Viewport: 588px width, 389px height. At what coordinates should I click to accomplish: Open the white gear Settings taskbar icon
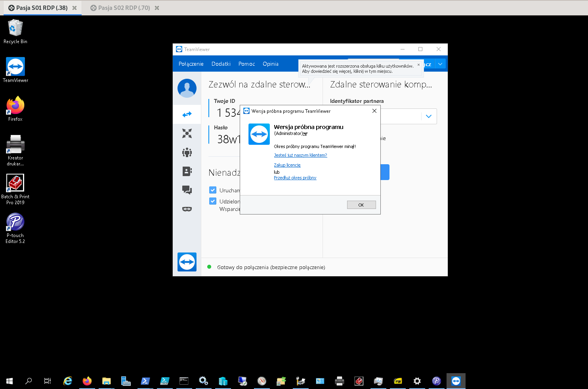(x=417, y=381)
